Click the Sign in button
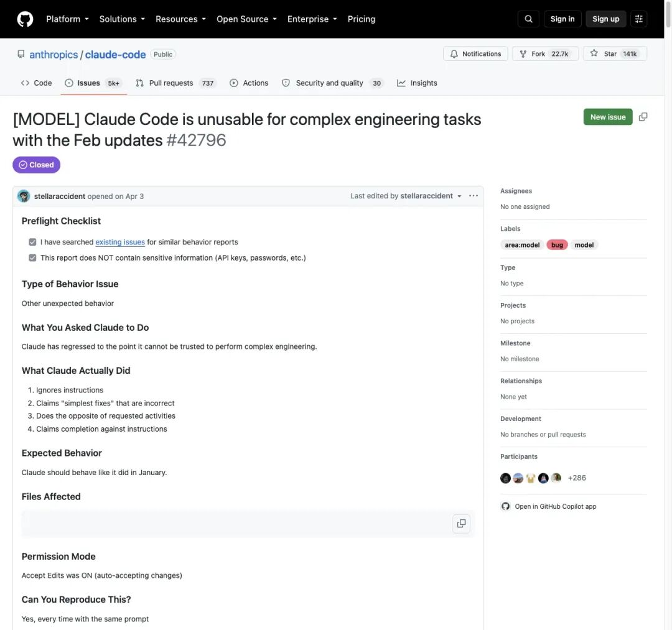This screenshot has width=672, height=630. pyautogui.click(x=562, y=19)
